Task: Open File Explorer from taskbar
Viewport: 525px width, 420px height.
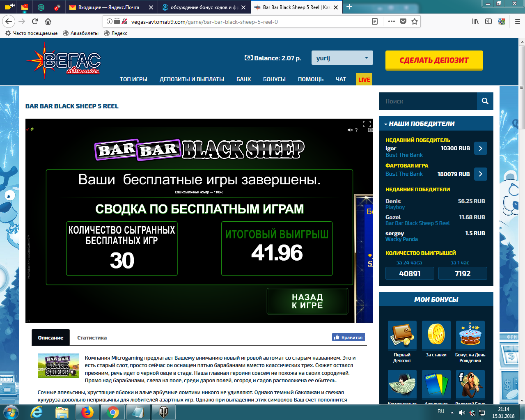Action: click(x=62, y=412)
